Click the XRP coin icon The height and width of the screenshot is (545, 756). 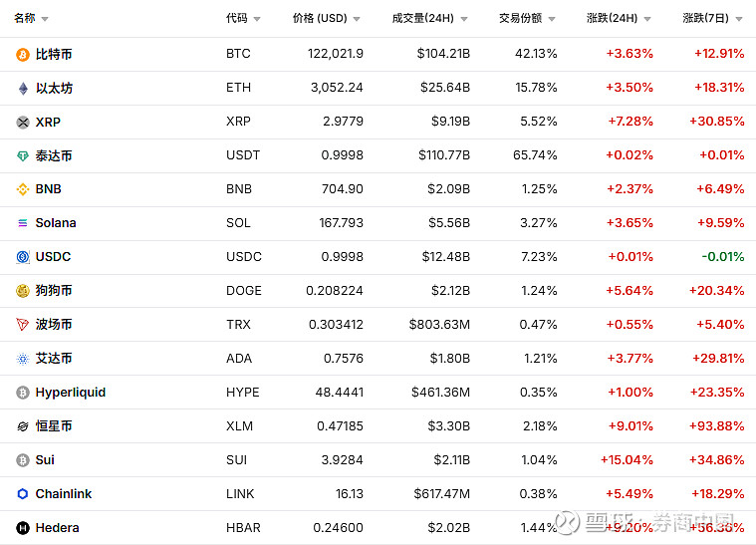click(x=23, y=122)
